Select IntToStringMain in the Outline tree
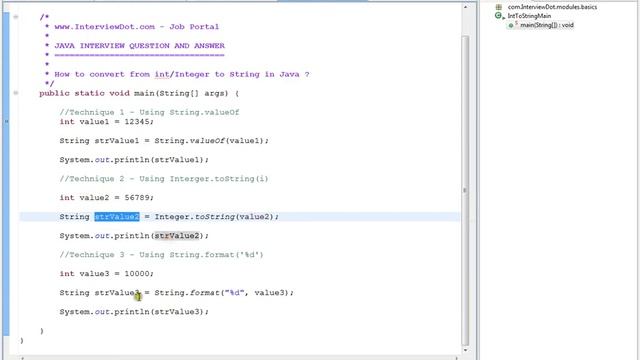 click(529, 16)
